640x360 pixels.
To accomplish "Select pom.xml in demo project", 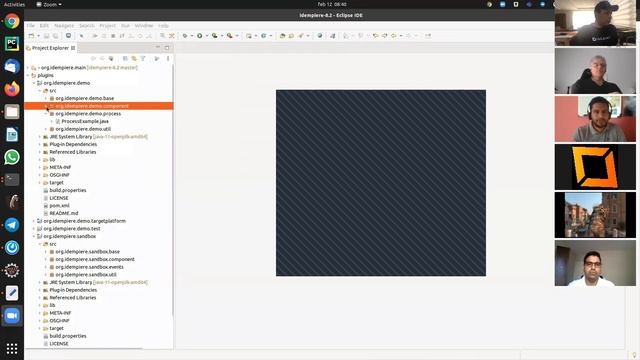I will 59,206.
